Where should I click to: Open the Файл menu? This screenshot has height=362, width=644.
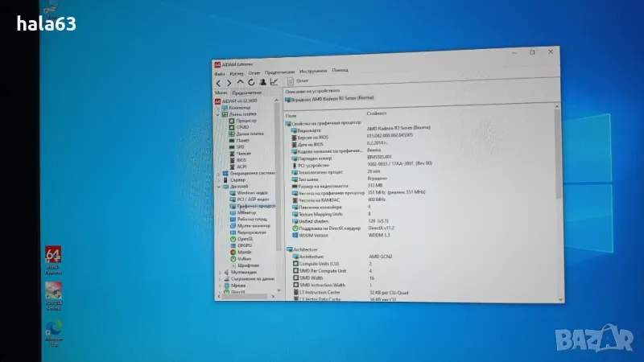click(x=219, y=72)
